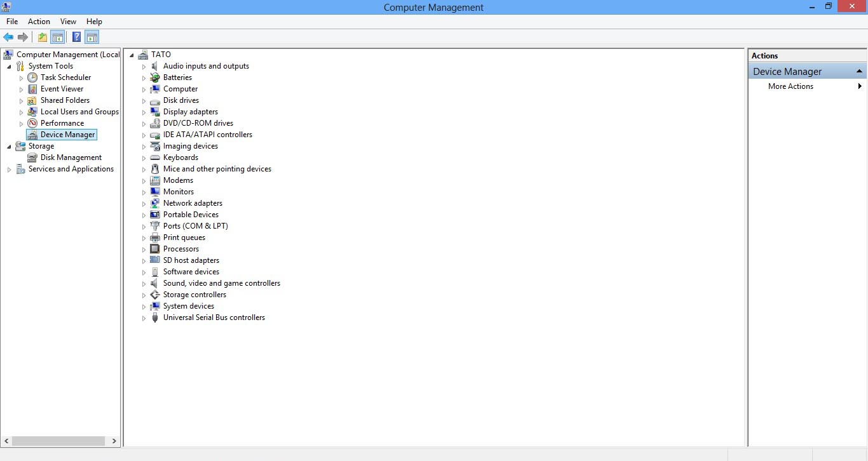Click the Back arrow toolbar button
868x461 pixels.
pos(8,37)
